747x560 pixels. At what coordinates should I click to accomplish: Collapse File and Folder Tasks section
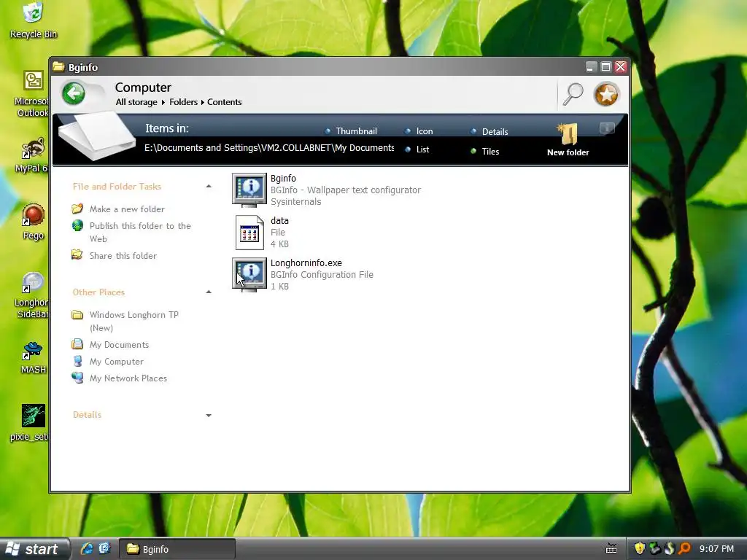[209, 186]
